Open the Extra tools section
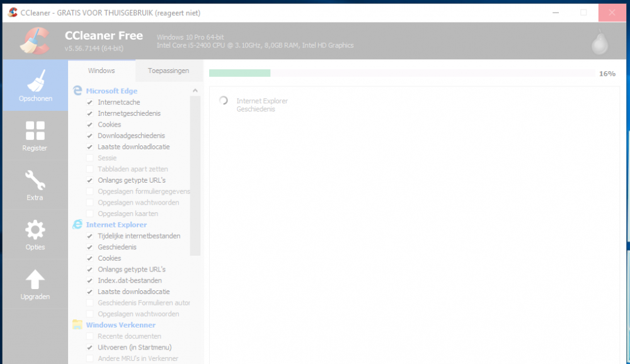The width and height of the screenshot is (630, 364). click(x=35, y=185)
